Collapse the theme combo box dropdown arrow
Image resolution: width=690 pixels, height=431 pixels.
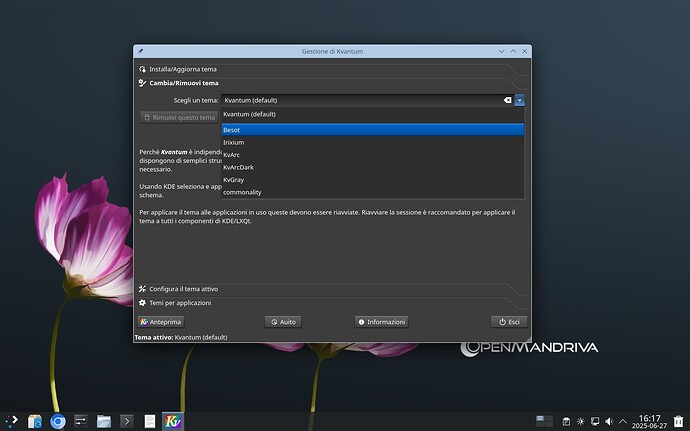[x=520, y=100]
